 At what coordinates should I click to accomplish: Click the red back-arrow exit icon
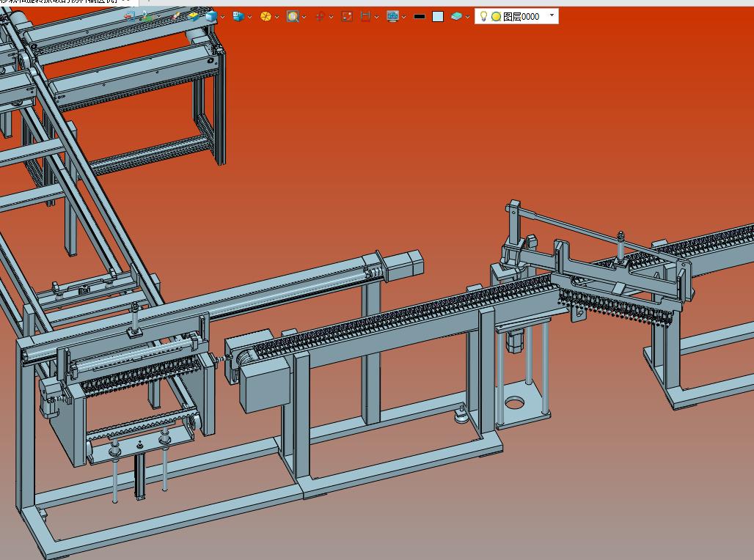(129, 16)
